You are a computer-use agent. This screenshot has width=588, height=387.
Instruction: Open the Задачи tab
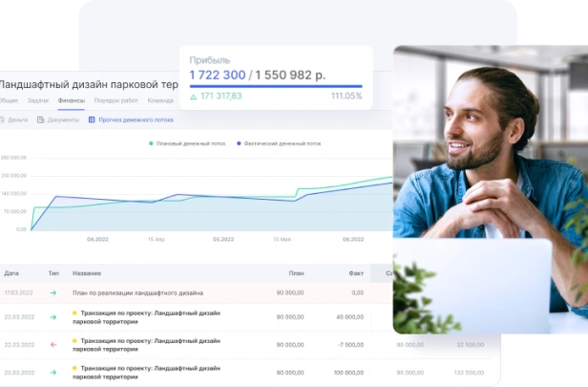coord(38,100)
